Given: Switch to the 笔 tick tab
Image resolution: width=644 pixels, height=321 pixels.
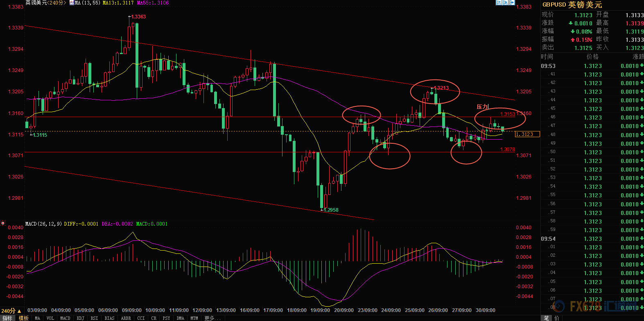Looking at the screenshot, I should click(x=546, y=318).
